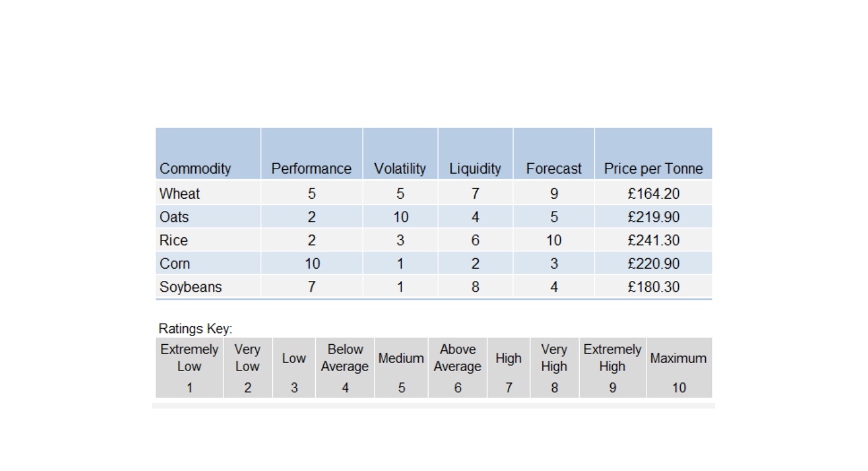Click the Extremely Low rating key cell

pos(189,367)
